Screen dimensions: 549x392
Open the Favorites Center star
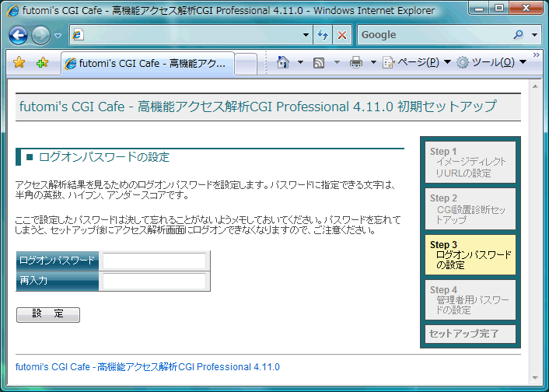[19, 63]
